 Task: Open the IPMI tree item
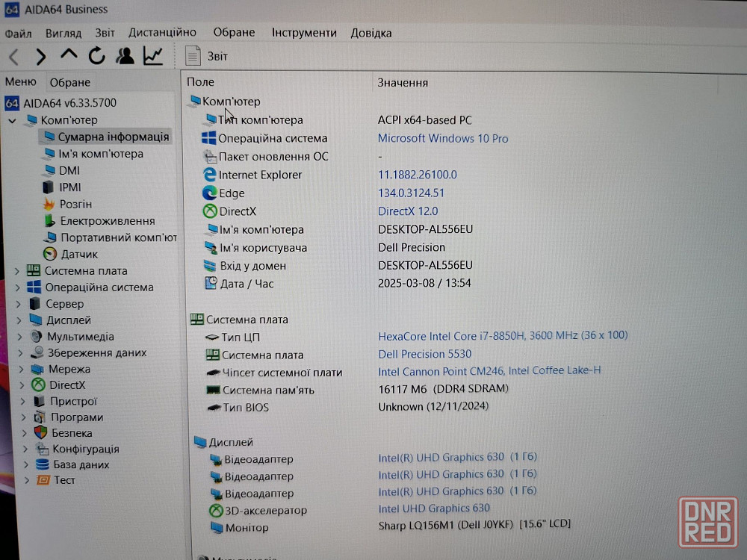62,187
